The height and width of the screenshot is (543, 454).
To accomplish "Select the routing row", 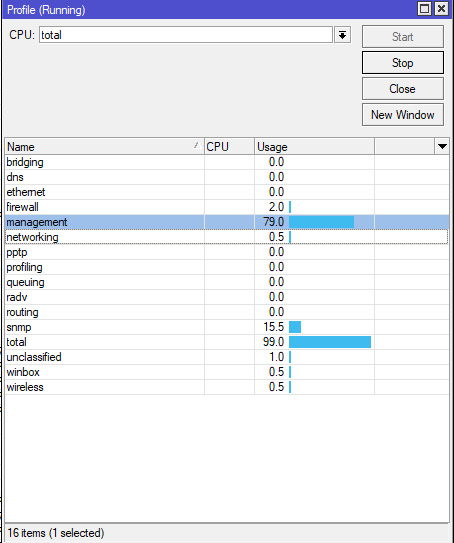I will 227,312.
